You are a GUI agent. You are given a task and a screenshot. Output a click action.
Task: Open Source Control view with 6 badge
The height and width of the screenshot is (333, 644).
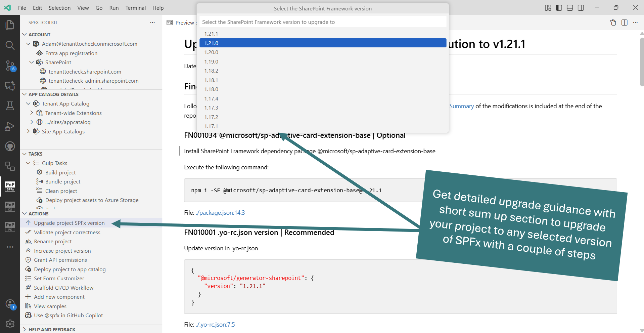click(10, 66)
